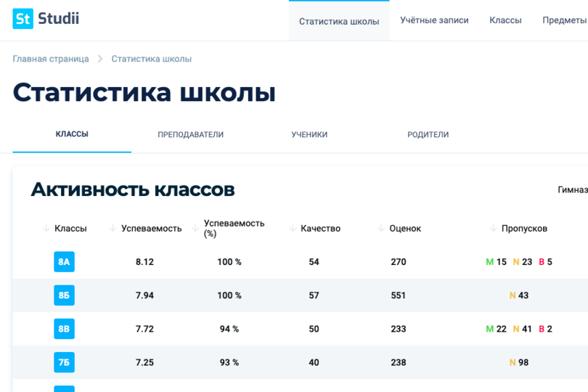Open the 8В class badge
The height and width of the screenshot is (392, 588).
(64, 329)
